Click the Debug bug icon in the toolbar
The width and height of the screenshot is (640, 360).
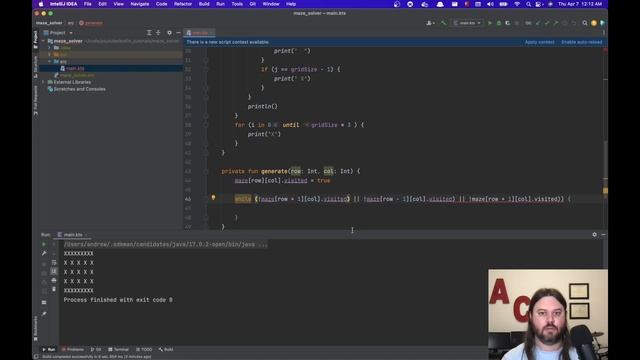pyautogui.click(x=499, y=23)
